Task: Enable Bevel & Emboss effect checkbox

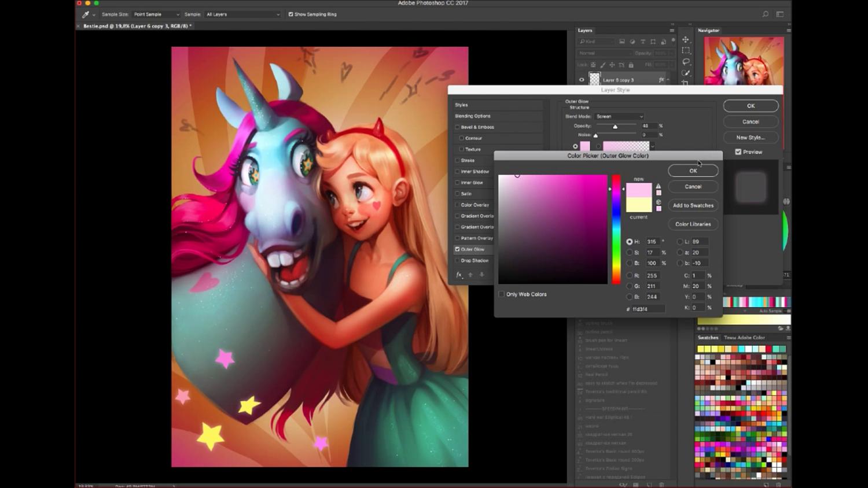Action: point(457,127)
